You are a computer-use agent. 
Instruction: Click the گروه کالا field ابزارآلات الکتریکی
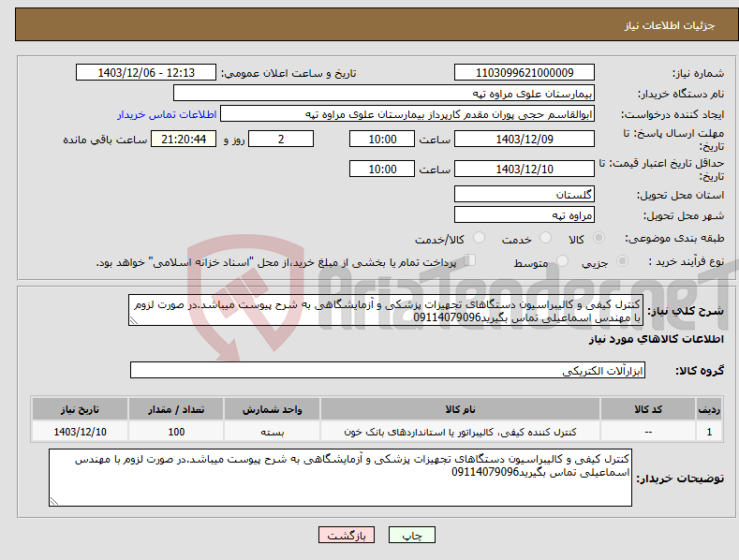tap(388, 370)
